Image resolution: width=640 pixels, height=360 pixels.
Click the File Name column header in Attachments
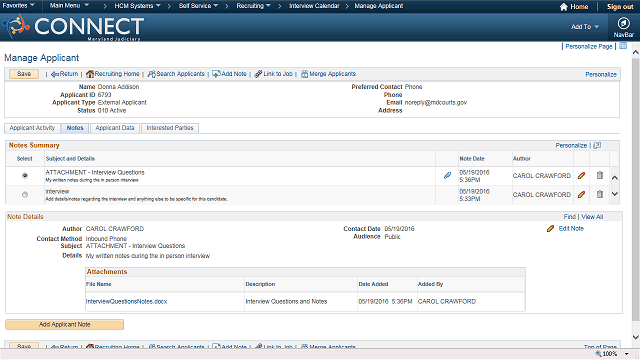(98, 284)
